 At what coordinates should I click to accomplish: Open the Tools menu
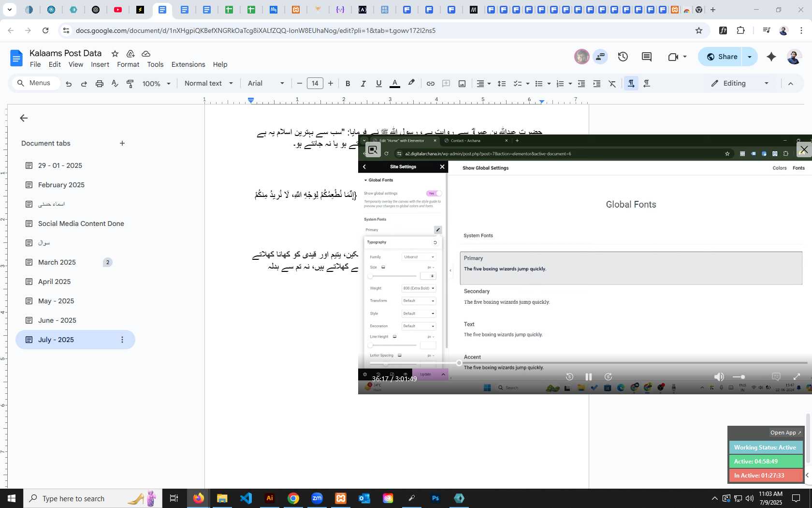(155, 64)
